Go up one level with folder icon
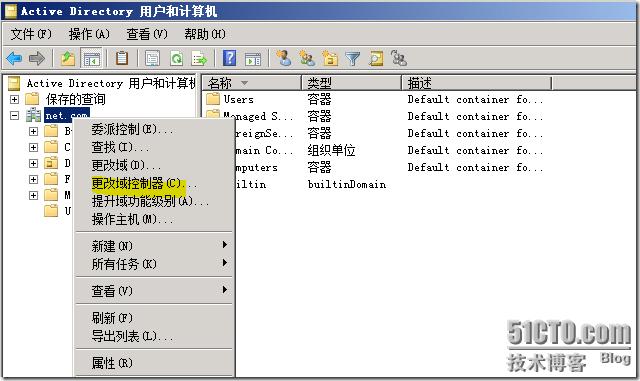 [68, 58]
